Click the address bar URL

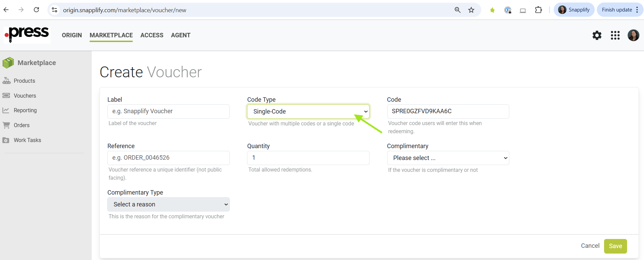125,10
